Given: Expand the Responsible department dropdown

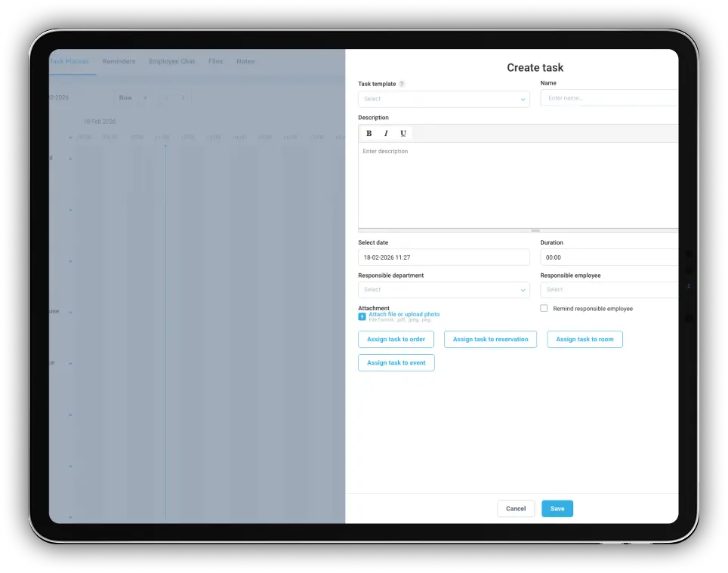Looking at the screenshot, I should pyautogui.click(x=444, y=290).
